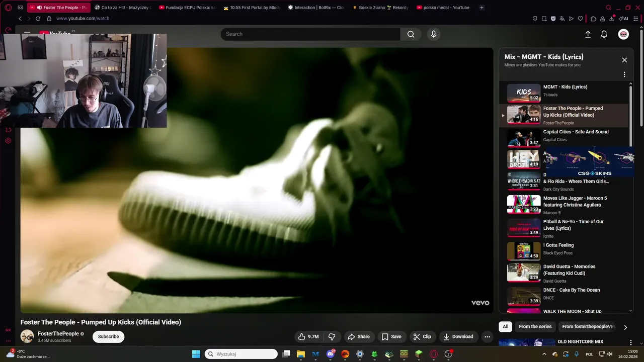Click the Wyszukaj taskbar search box

click(241, 354)
